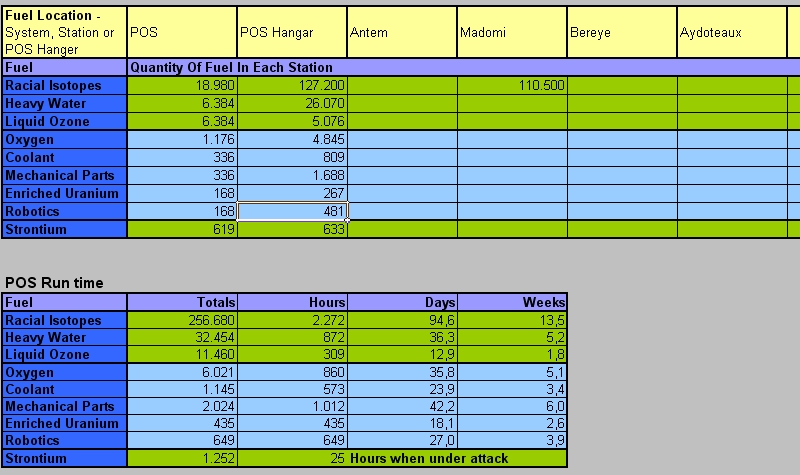Click POS Strontium quantity 619
800x475 pixels.
click(x=182, y=230)
